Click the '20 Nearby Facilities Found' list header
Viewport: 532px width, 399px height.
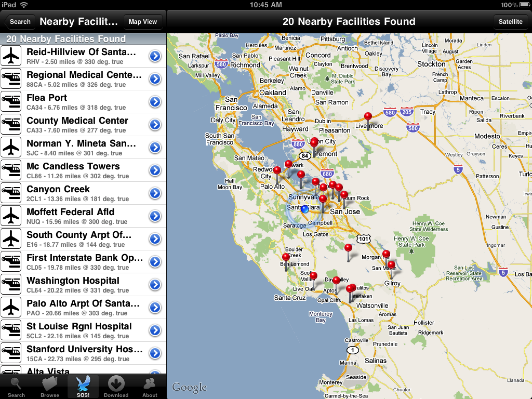point(83,39)
